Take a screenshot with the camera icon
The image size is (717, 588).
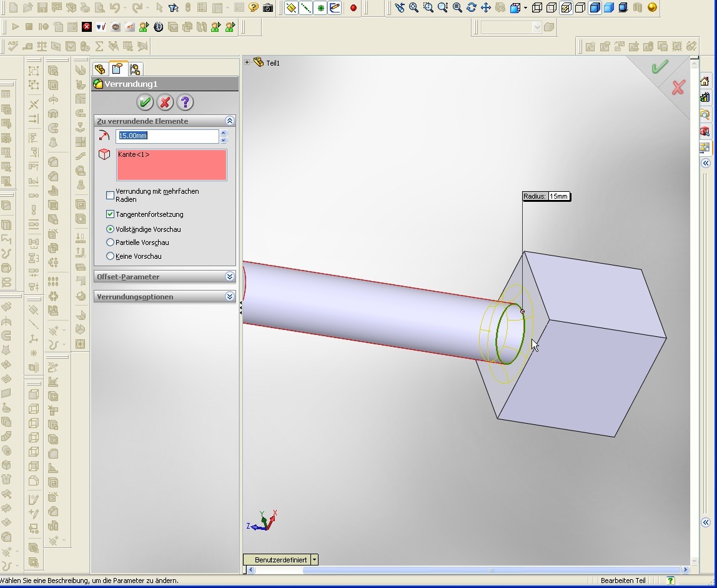click(268, 8)
